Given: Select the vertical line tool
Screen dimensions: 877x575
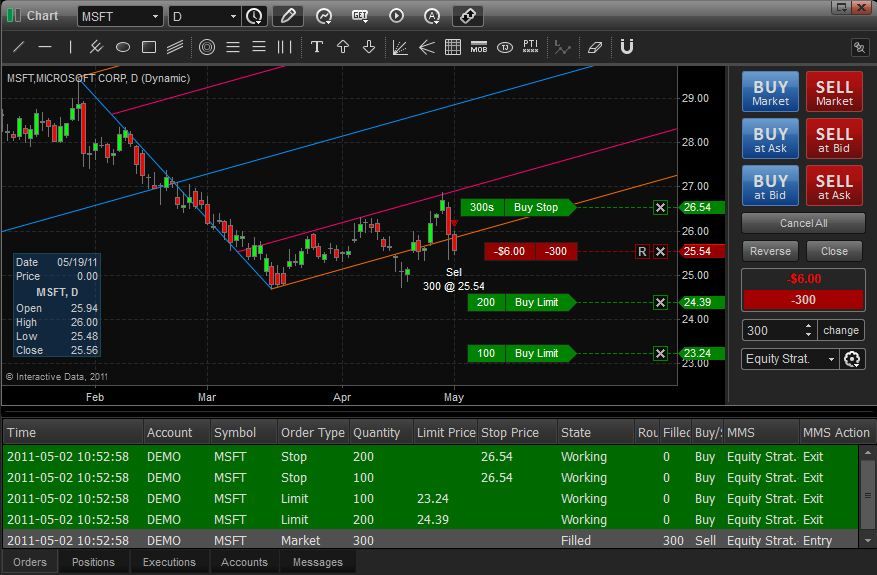Looking at the screenshot, I should 70,48.
